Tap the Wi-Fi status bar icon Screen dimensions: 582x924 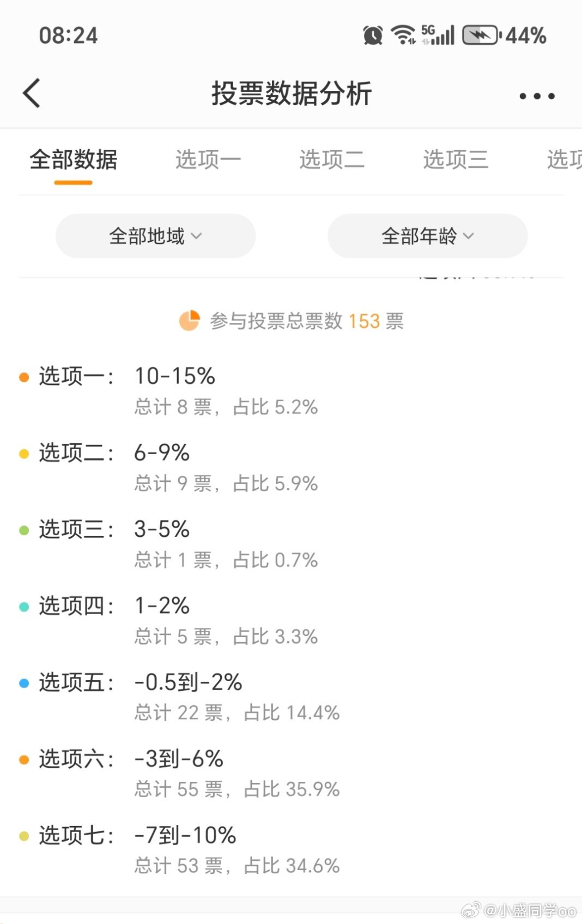403,35
